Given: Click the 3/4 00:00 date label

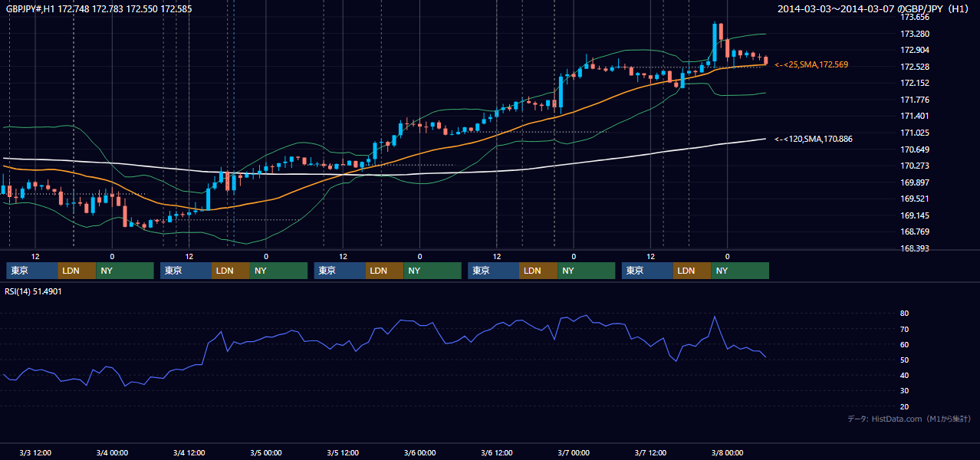Looking at the screenshot, I should 112,452.
